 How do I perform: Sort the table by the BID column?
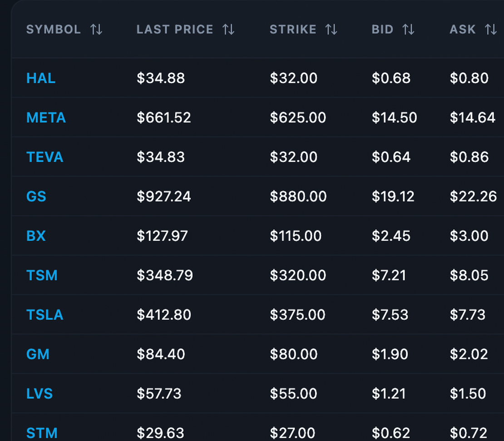pyautogui.click(x=383, y=29)
